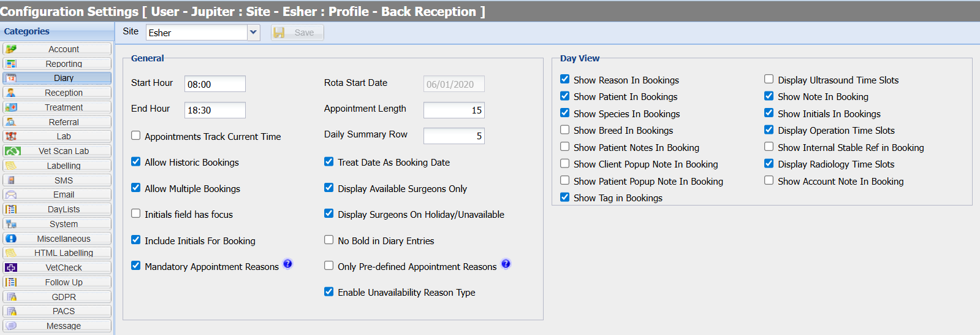980x335 pixels.
Task: Click the Vet Scan Lab icon
Action: (x=12, y=151)
